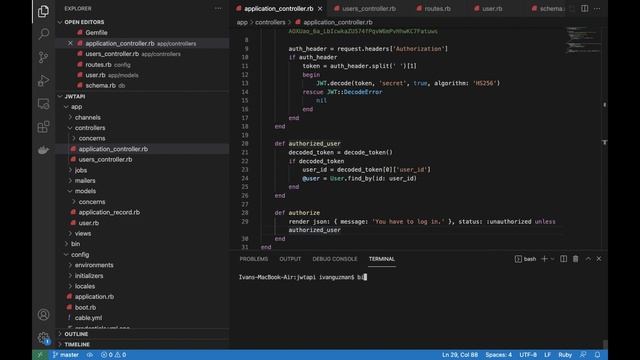
Task: Change language mode Ruby
Action: [565, 355]
